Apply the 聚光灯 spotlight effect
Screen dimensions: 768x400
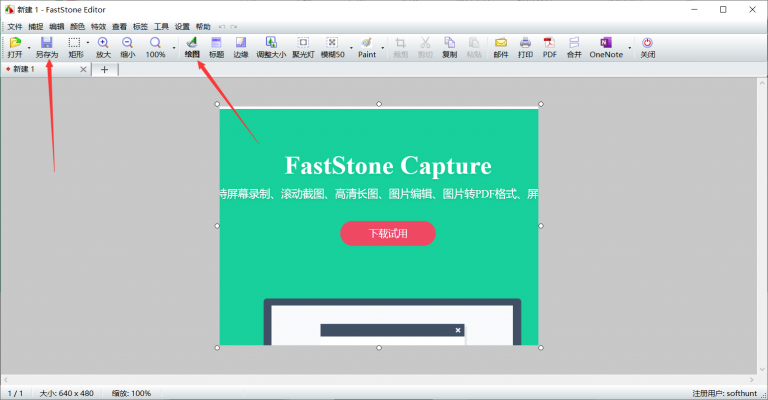pyautogui.click(x=303, y=47)
